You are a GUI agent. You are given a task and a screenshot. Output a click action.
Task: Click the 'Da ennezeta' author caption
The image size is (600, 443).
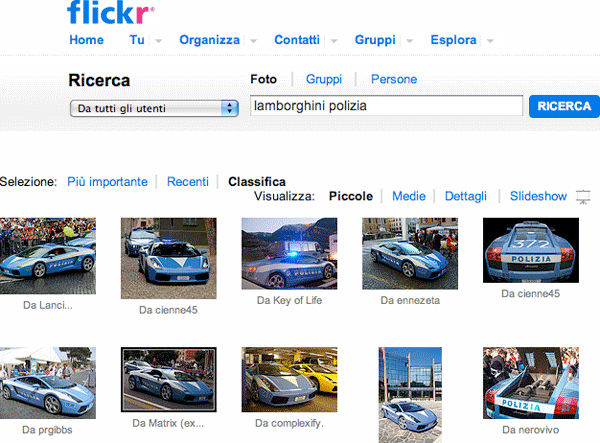[x=410, y=301]
